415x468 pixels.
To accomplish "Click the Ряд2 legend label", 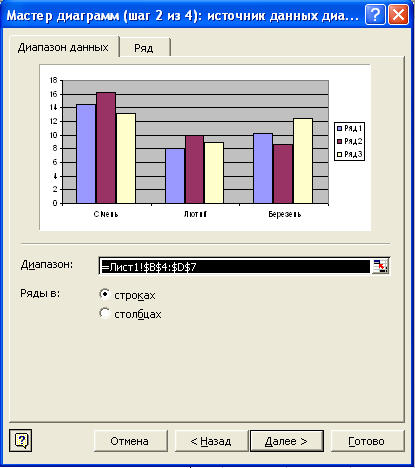I will point(353,141).
